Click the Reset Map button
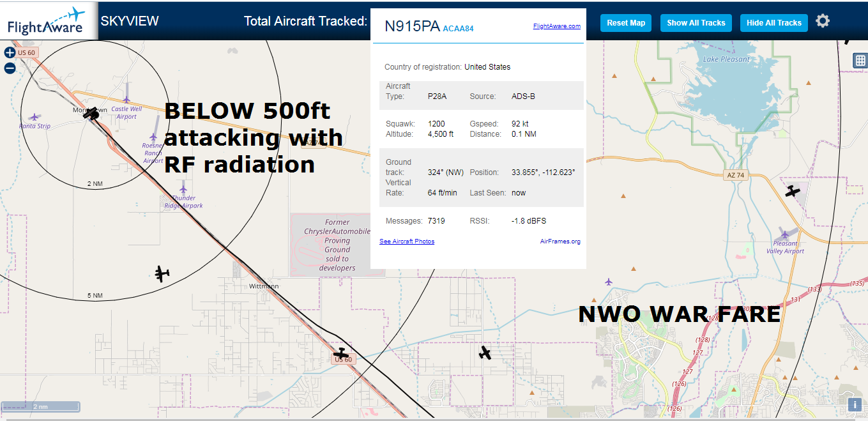The image size is (868, 421). coord(626,23)
